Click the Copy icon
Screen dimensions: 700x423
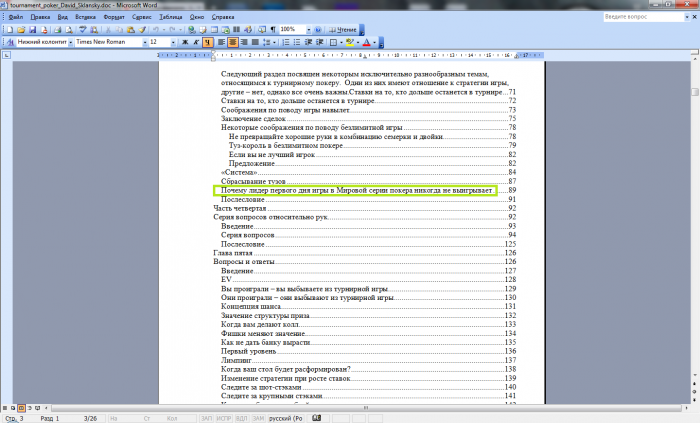(119, 30)
